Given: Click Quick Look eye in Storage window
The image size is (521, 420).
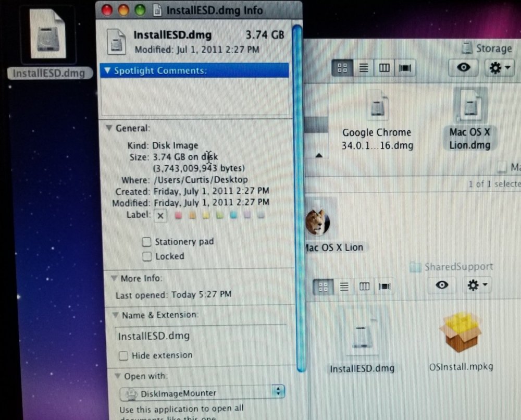Looking at the screenshot, I should point(464,67).
